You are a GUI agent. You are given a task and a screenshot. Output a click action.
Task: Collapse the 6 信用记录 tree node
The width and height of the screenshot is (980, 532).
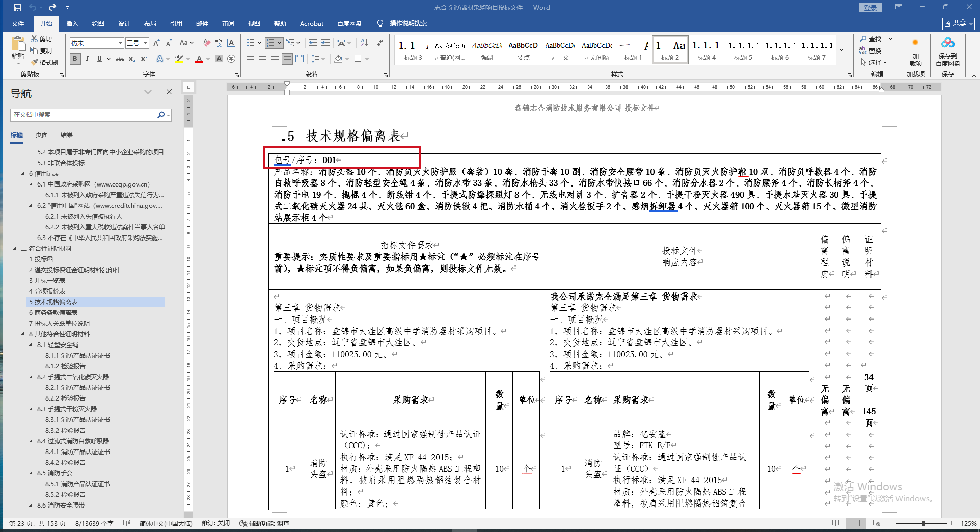(22, 174)
